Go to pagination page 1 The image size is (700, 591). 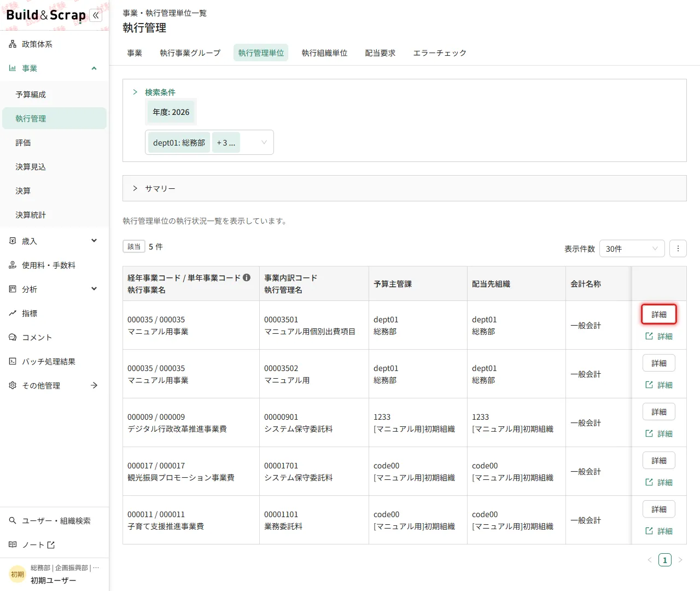click(x=665, y=560)
